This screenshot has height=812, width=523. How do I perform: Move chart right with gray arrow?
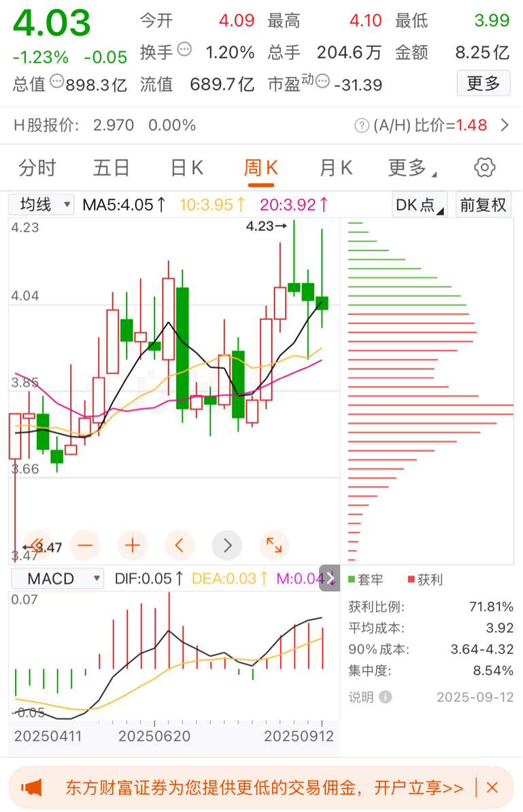[227, 545]
